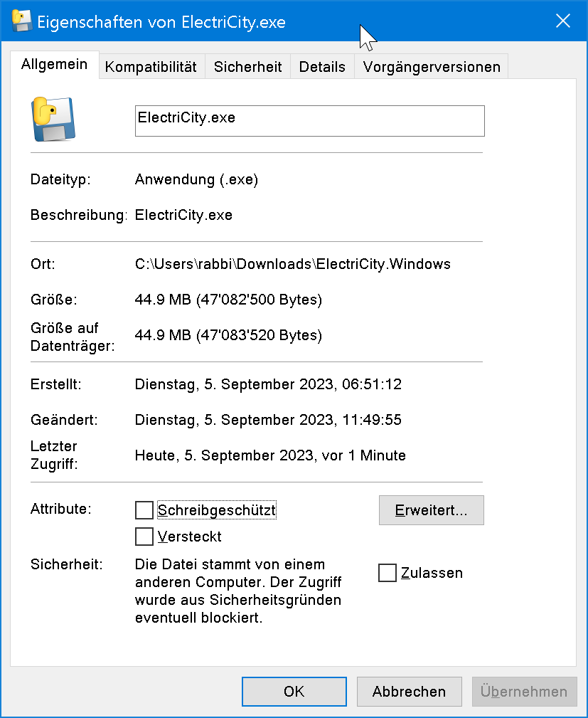The height and width of the screenshot is (718, 588).
Task: Tick the Versteckt checkbox
Action: 144,536
